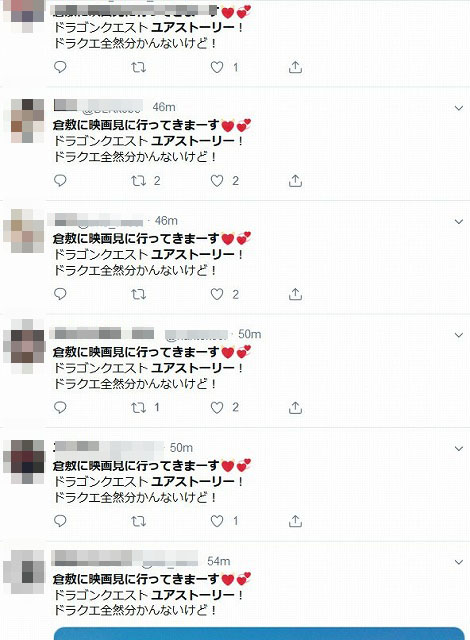This screenshot has height=640, width=470.
Task: Like the tweet showing 1 retweet
Action: [217, 407]
